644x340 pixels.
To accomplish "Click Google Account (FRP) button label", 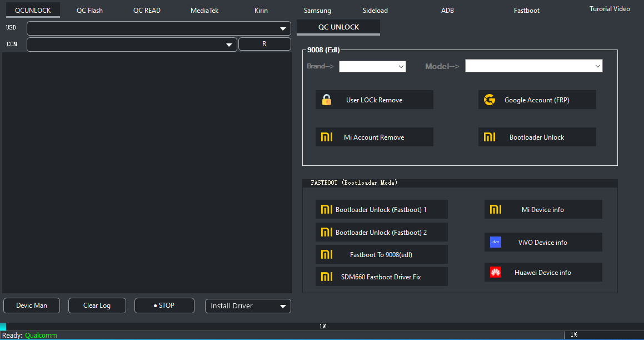I will (x=537, y=100).
